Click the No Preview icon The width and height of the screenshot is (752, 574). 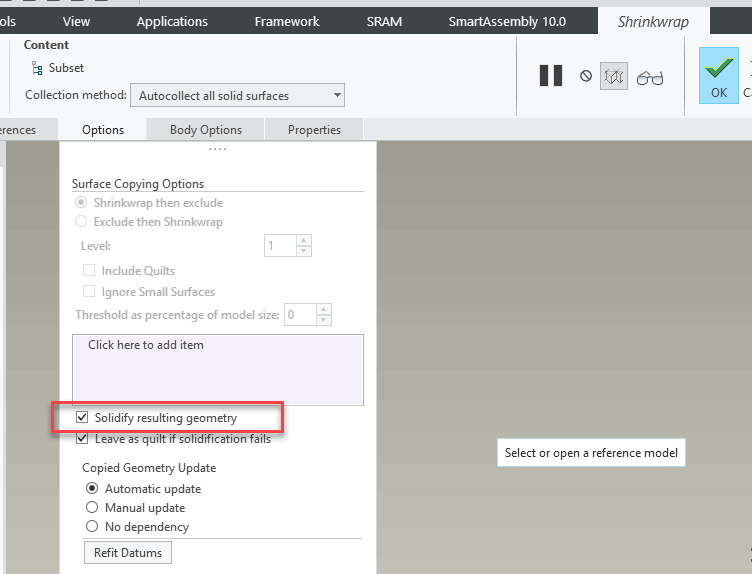pyautogui.click(x=586, y=76)
